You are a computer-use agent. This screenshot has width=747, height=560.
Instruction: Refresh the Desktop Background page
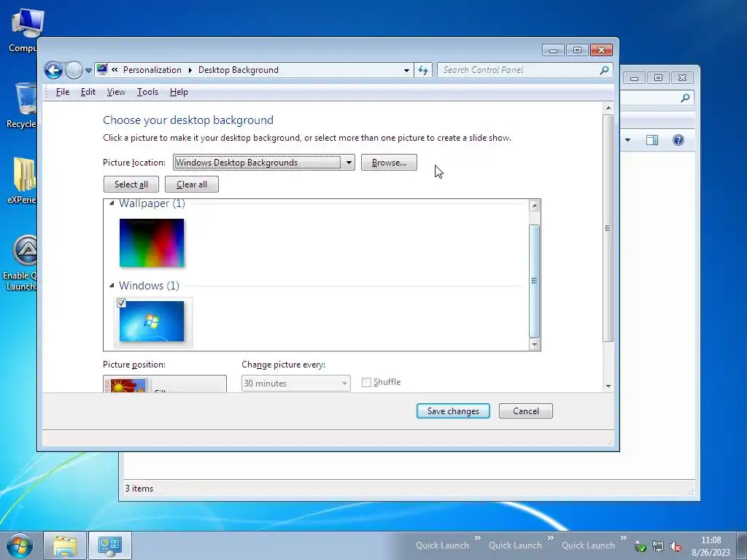(x=423, y=71)
